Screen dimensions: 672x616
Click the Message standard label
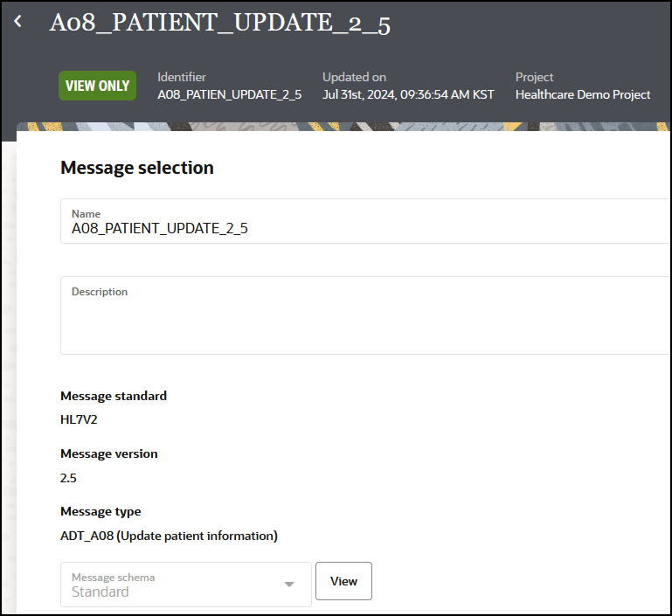pyautogui.click(x=114, y=396)
